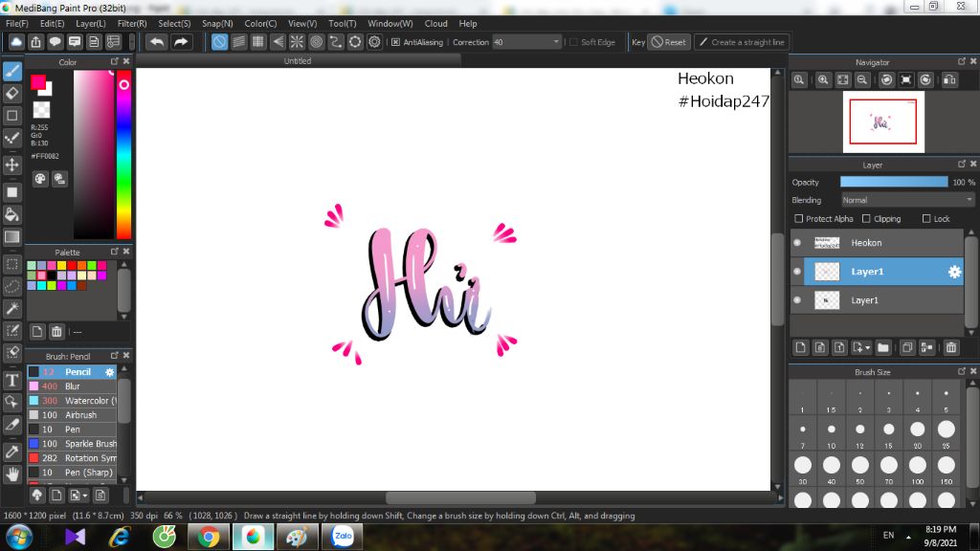
Task: Select the Blur brush
Action: [x=72, y=386]
